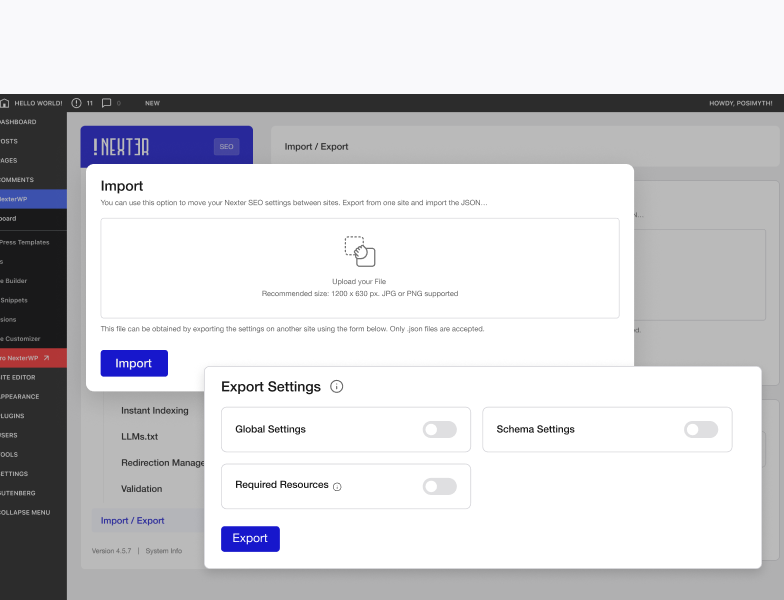Click the Export Settings info icon
The height and width of the screenshot is (600, 784).
(x=336, y=386)
